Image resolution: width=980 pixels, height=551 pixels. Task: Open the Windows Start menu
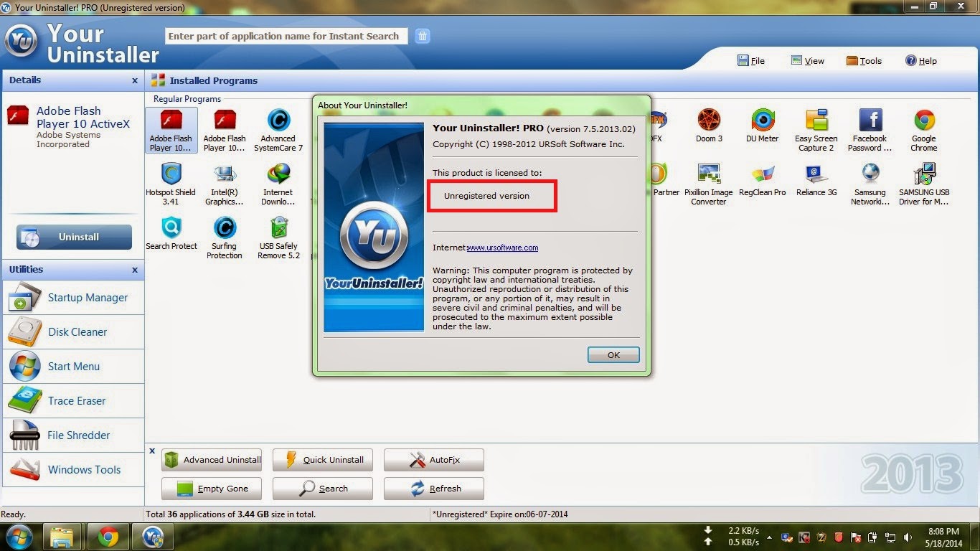click(x=19, y=537)
